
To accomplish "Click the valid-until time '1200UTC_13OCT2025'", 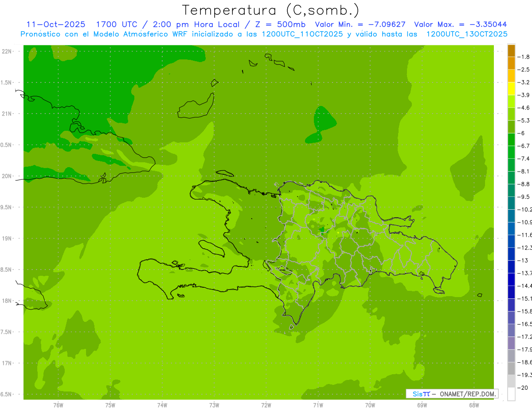I will click(466, 34).
